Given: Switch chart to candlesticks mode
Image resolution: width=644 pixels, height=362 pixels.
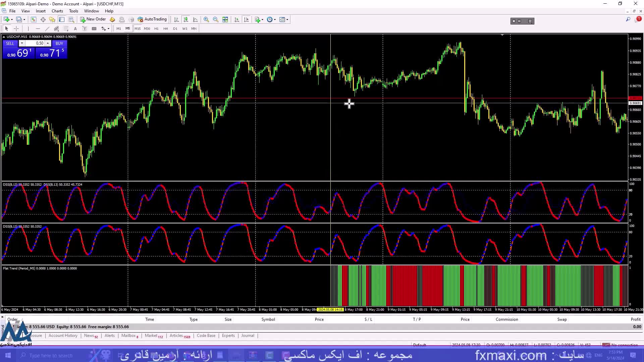Looking at the screenshot, I should point(186,19).
